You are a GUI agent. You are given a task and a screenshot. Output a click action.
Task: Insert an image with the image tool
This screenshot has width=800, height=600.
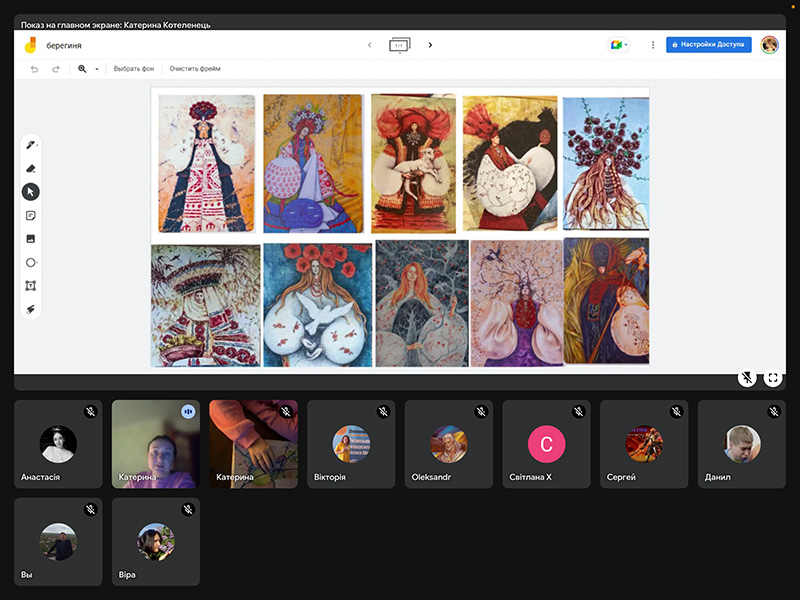[31, 239]
